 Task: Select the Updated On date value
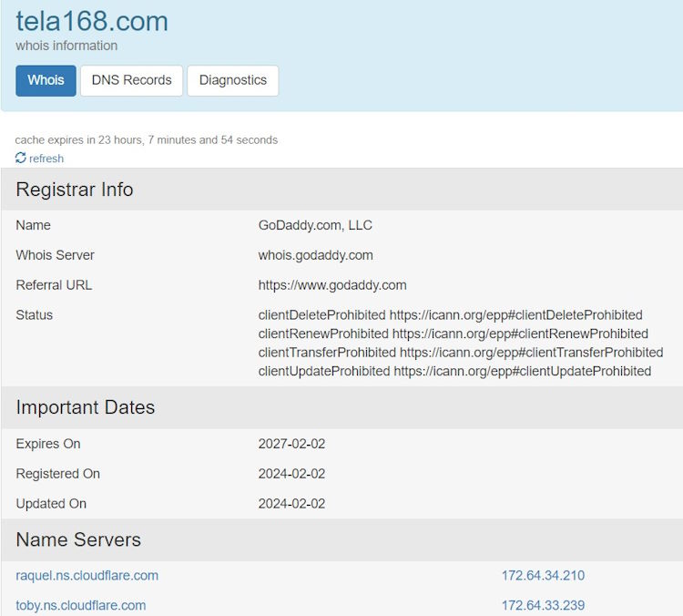click(x=291, y=504)
